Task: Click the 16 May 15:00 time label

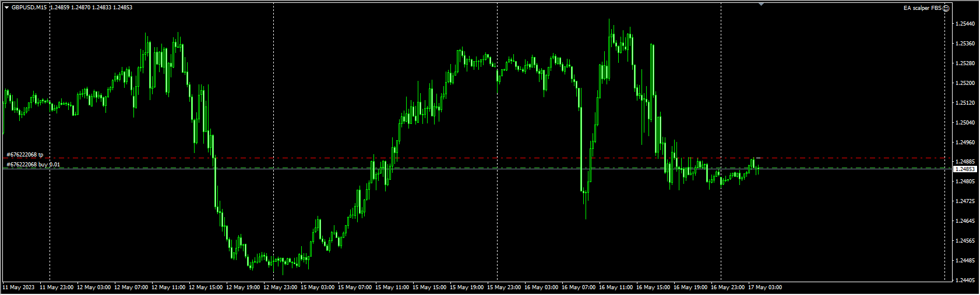Action: click(x=653, y=287)
